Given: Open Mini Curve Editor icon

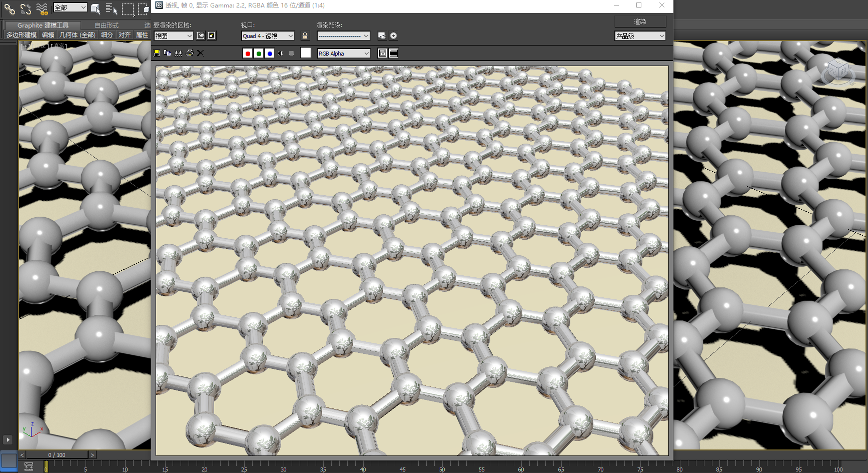Looking at the screenshot, I should [x=29, y=466].
